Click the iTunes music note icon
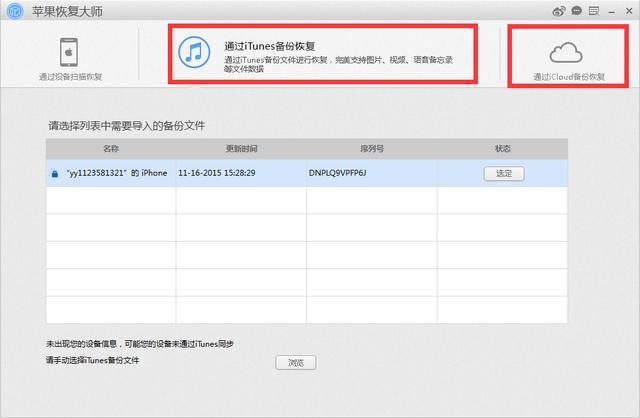The width and height of the screenshot is (640, 418). coord(194,52)
